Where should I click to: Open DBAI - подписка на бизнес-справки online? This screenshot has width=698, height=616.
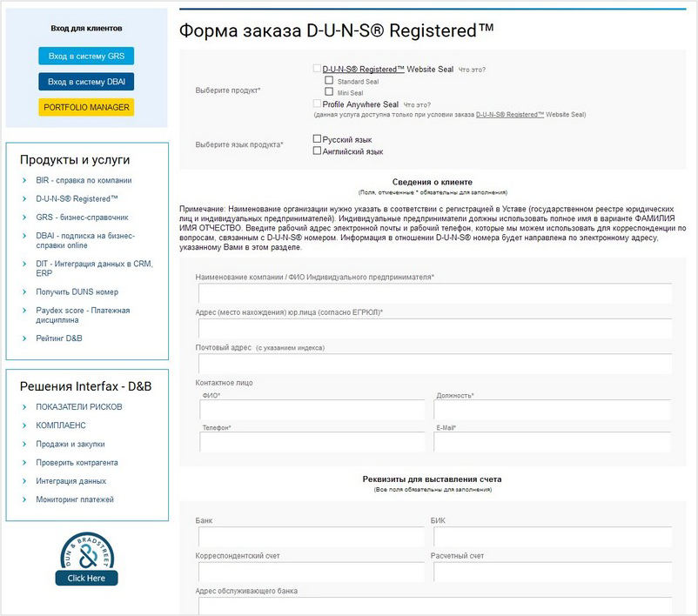(85, 240)
